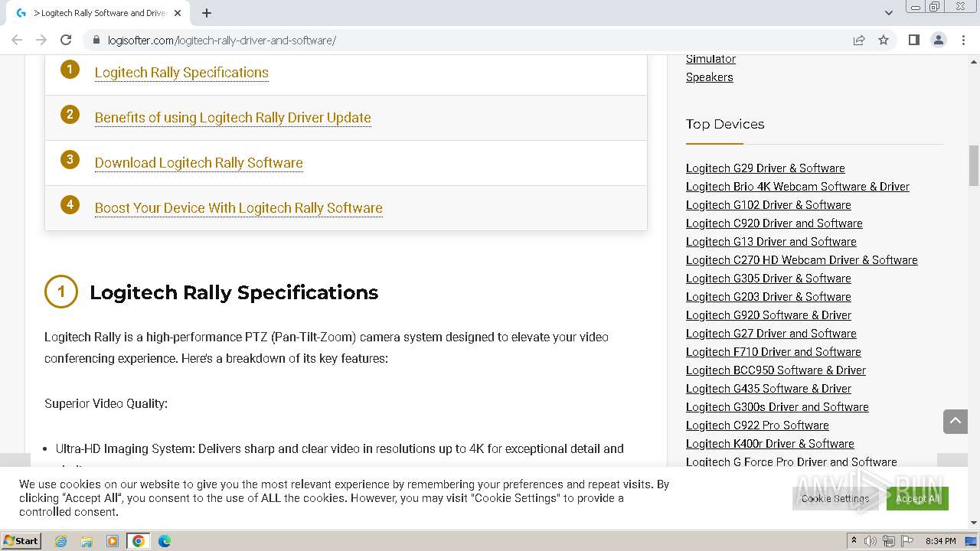
Task: Open Action Center flag icon
Action: coord(907,541)
